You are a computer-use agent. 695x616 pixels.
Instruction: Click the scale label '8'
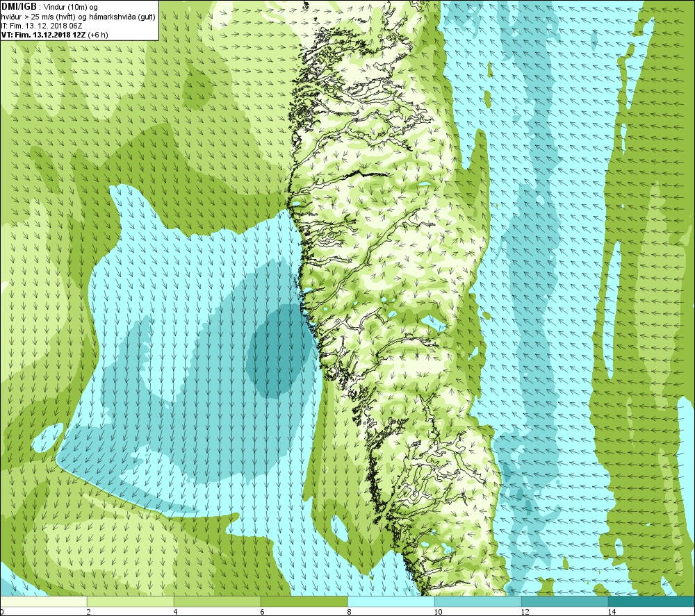(350, 612)
